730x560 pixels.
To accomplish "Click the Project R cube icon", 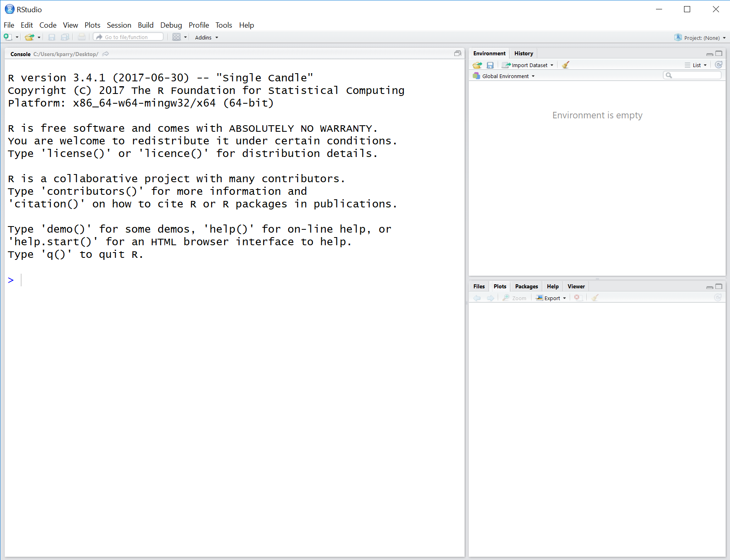I will tap(678, 37).
